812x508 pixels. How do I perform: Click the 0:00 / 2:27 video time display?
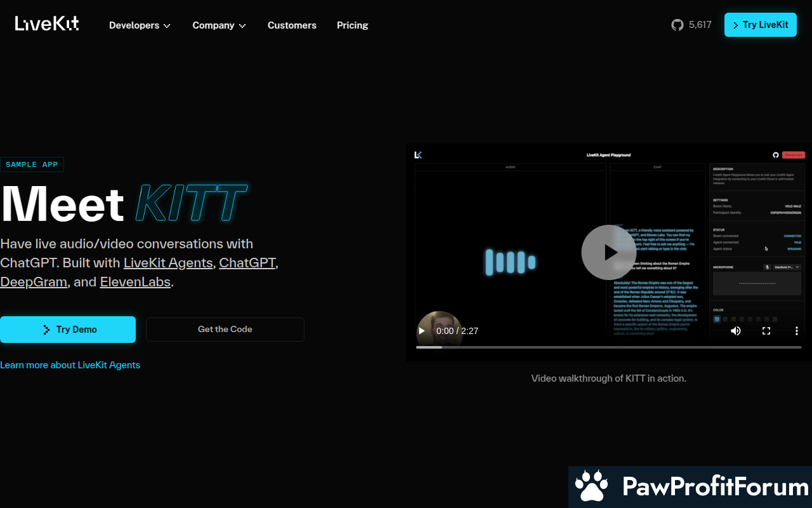coord(457,331)
